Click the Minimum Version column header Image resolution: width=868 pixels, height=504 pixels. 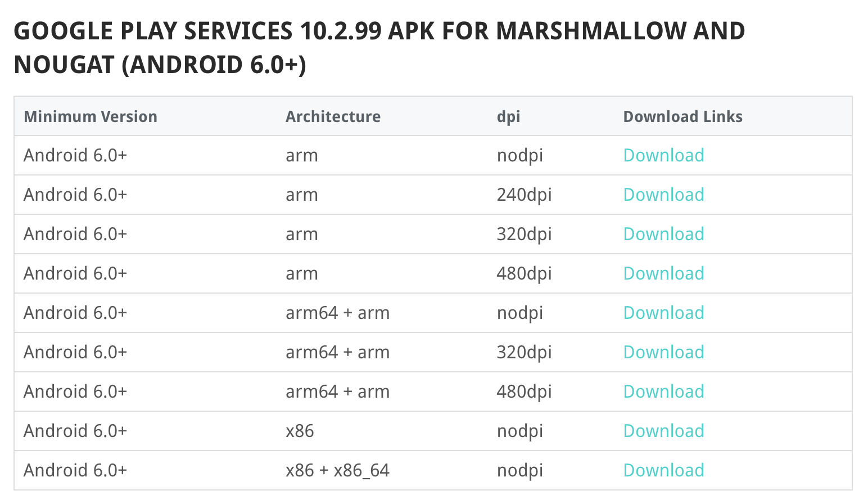pos(91,116)
